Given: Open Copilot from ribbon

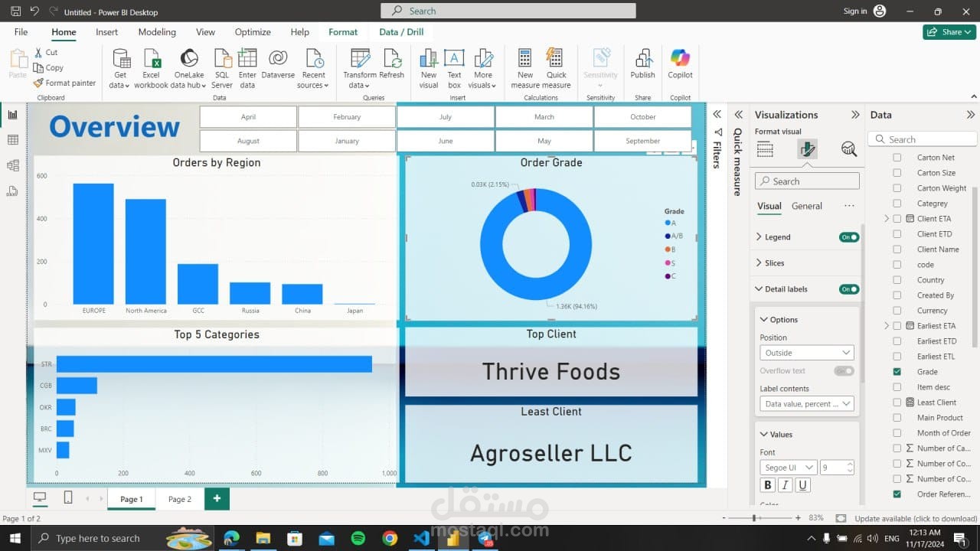Looking at the screenshot, I should coord(680,64).
